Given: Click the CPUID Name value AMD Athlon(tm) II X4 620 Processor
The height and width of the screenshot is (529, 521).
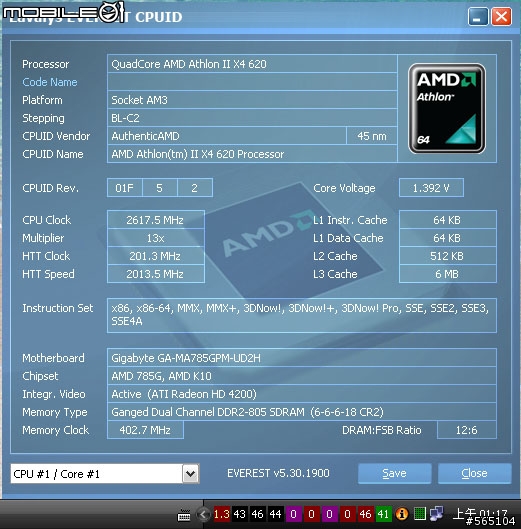Looking at the screenshot, I should (x=252, y=154).
